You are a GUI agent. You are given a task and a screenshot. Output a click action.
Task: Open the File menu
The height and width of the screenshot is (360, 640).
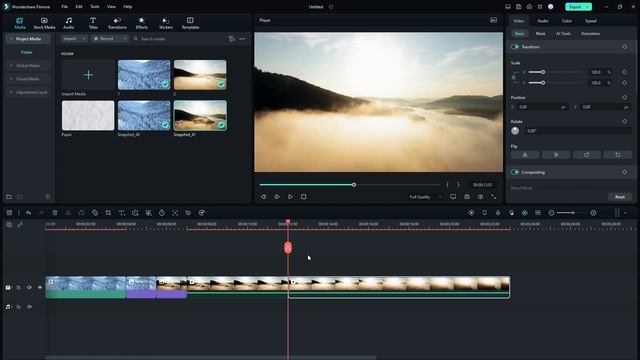pyautogui.click(x=64, y=7)
